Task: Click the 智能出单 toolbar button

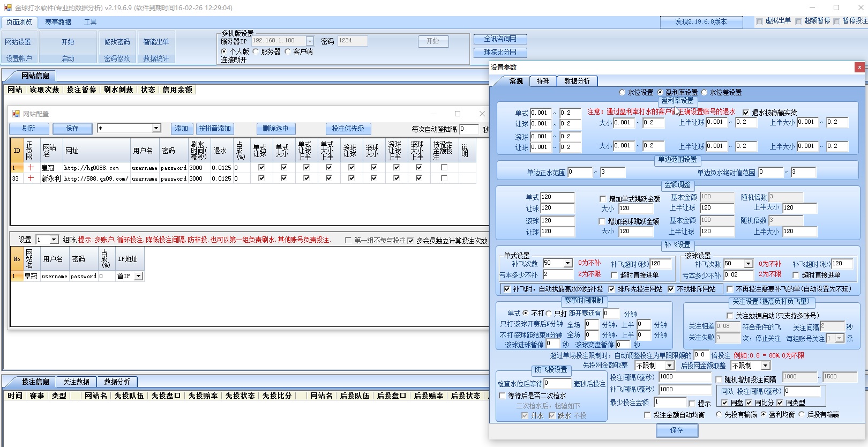Action: 156,42
